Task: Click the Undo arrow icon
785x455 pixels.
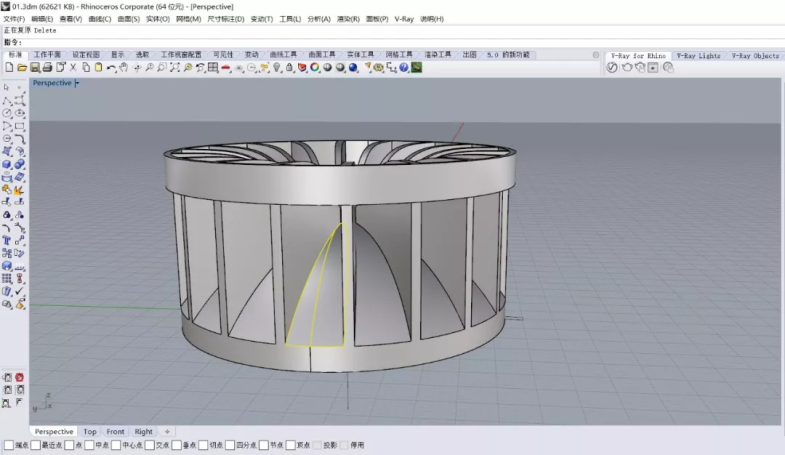Action: pyautogui.click(x=111, y=68)
